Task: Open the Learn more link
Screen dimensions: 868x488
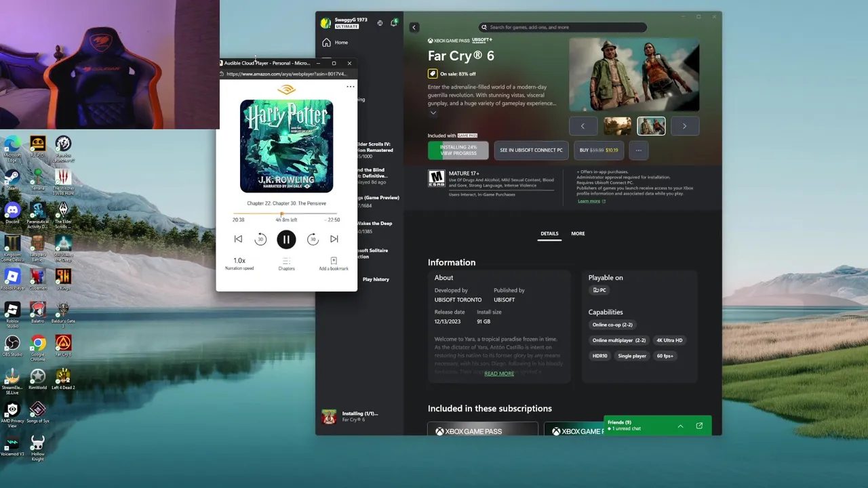Action: tap(591, 201)
